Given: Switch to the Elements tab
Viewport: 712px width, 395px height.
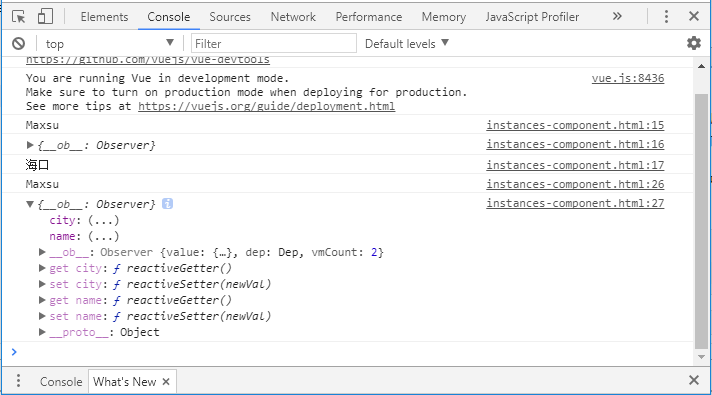Looking at the screenshot, I should (104, 17).
